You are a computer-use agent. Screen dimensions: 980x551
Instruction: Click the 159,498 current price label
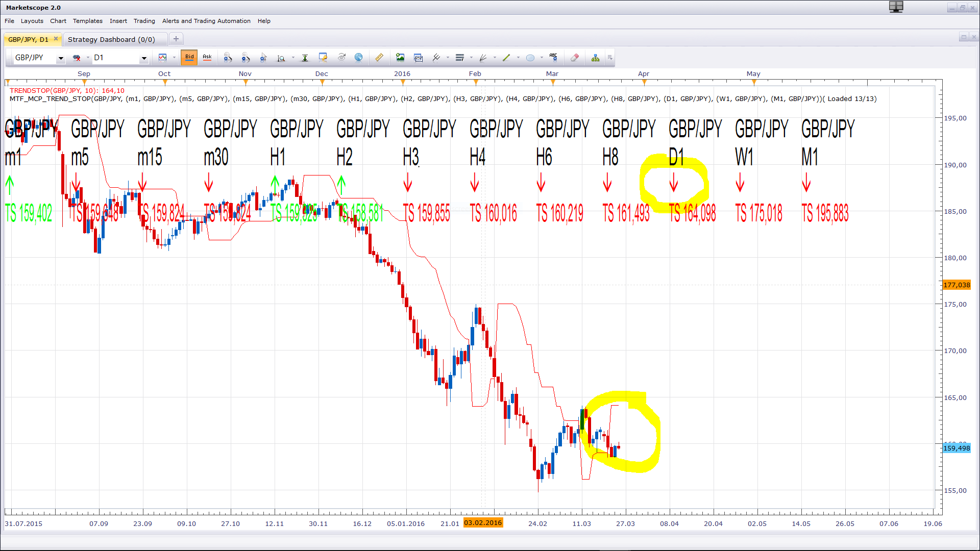[957, 448]
